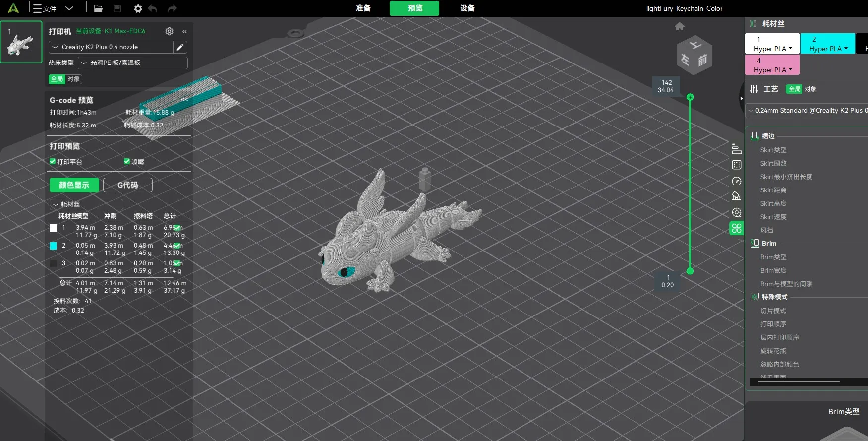Screen dimensions: 868x441
Task: Click dark color swatch for filament 3
Action: pos(53,263)
